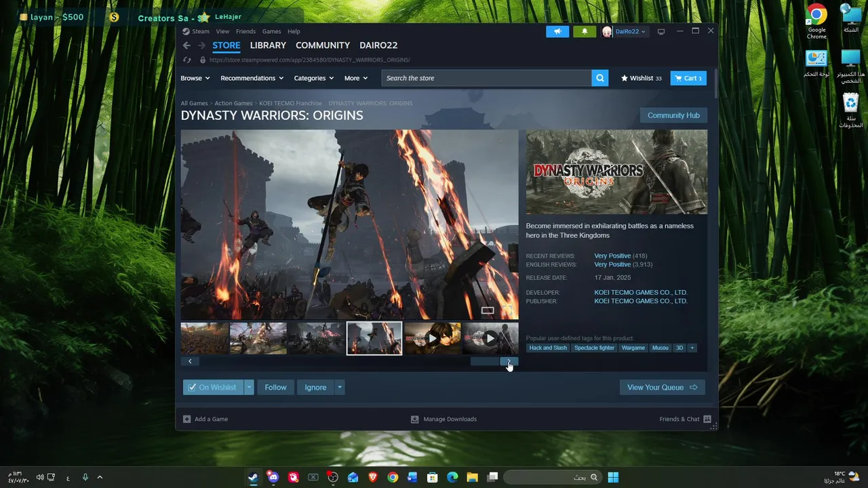The width and height of the screenshot is (868, 488).
Task: Expand the Ignore options dropdown arrow
Action: 340,387
